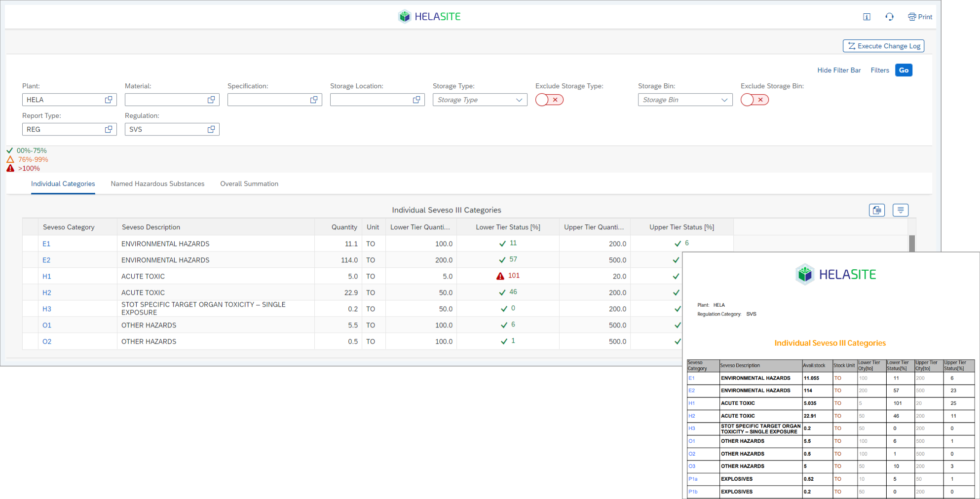Select row selector cell for E1 row
This screenshot has width=980, height=499.
30,244
